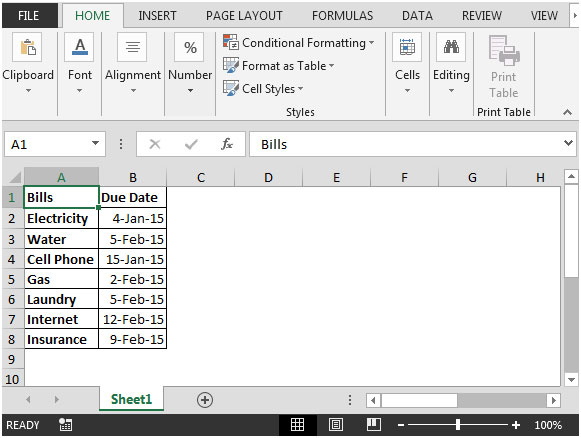This screenshot has height=438, width=581.
Task: Open the Name Box dropdown arrow
Action: coord(95,143)
